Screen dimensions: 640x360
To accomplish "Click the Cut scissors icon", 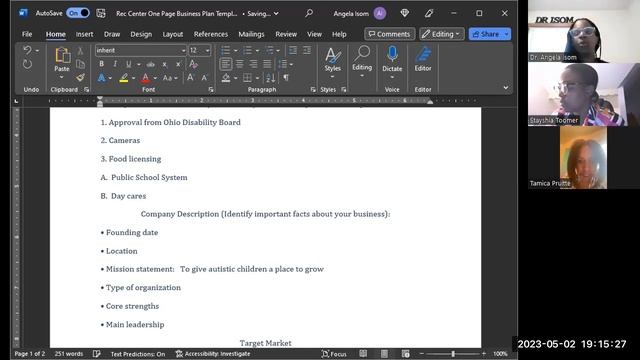I will click(x=80, y=51).
